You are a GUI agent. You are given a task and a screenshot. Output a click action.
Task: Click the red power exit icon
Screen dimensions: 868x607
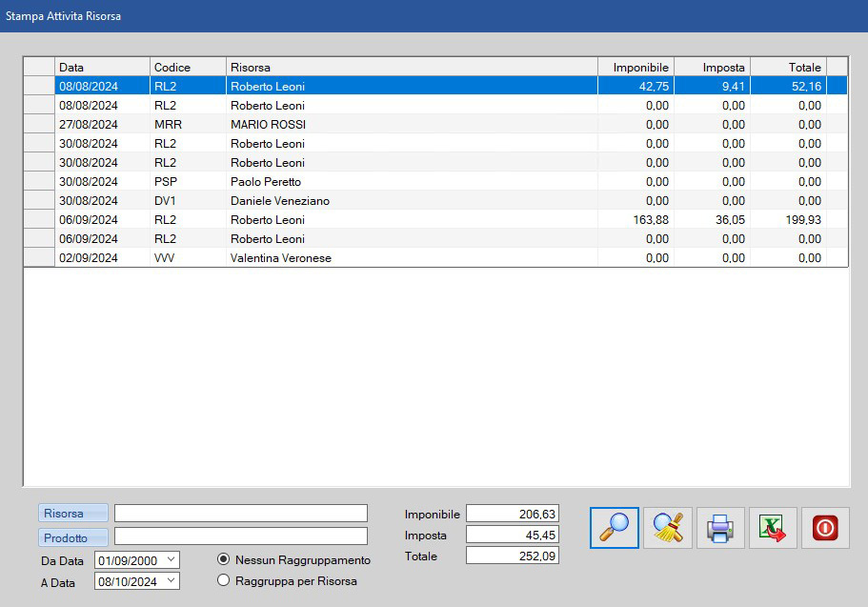coord(824,528)
